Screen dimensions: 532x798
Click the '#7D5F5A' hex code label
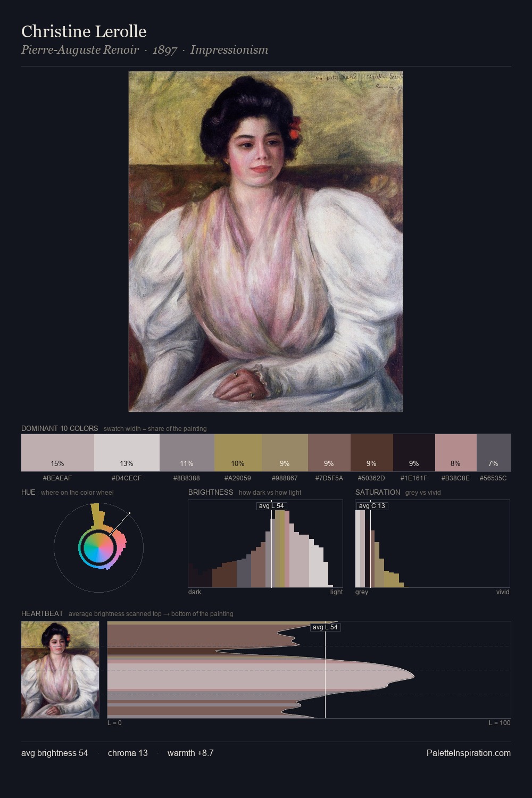pos(329,478)
